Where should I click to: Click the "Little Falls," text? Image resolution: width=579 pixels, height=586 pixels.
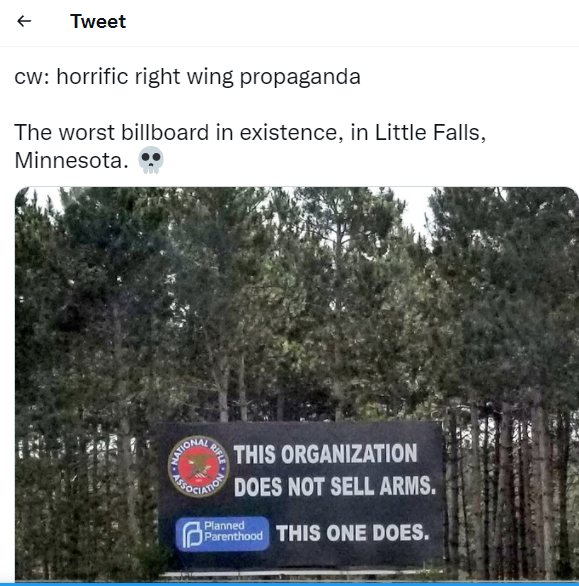click(x=430, y=132)
